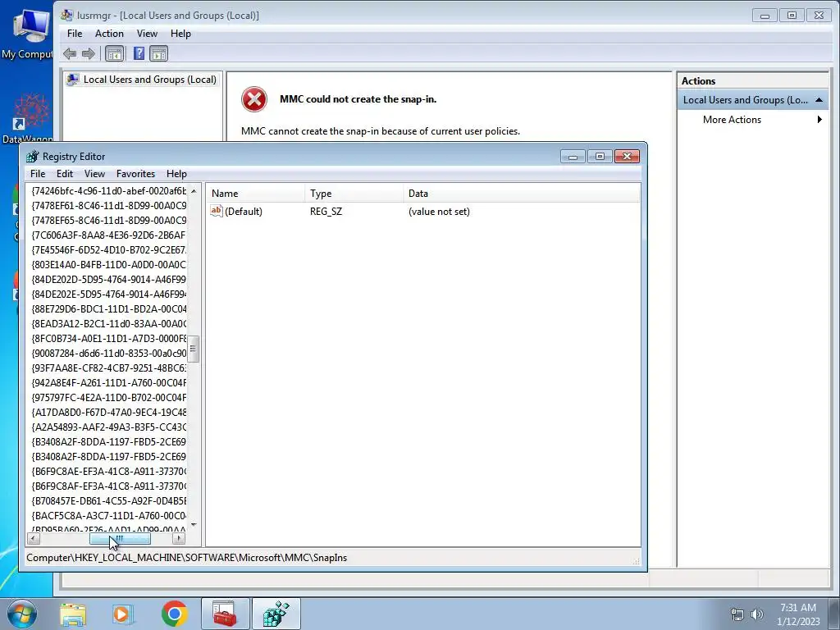840x630 pixels.
Task: Select key {84DE202D-5D95-4764-9014
Action: pos(109,280)
